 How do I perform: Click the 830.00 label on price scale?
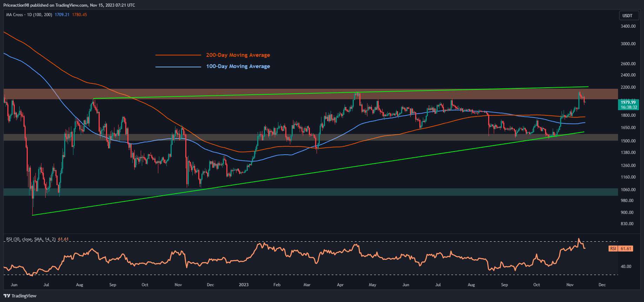(627, 224)
